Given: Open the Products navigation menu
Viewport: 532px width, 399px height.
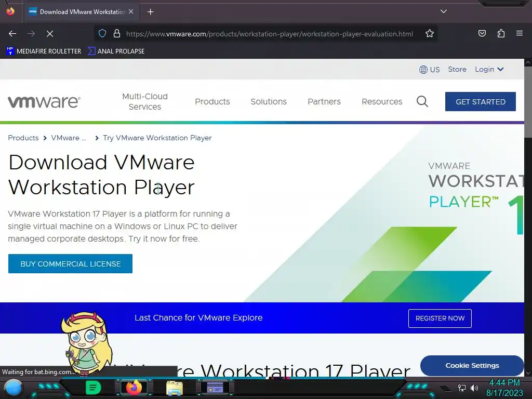Looking at the screenshot, I should pos(212,101).
